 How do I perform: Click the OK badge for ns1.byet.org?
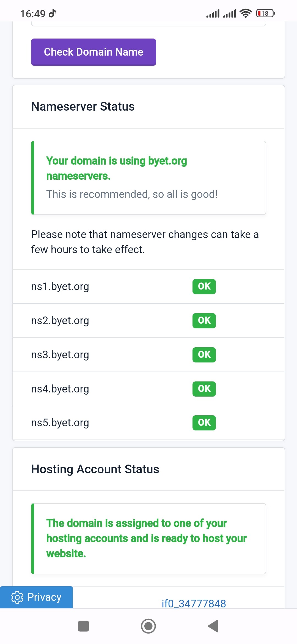[204, 286]
